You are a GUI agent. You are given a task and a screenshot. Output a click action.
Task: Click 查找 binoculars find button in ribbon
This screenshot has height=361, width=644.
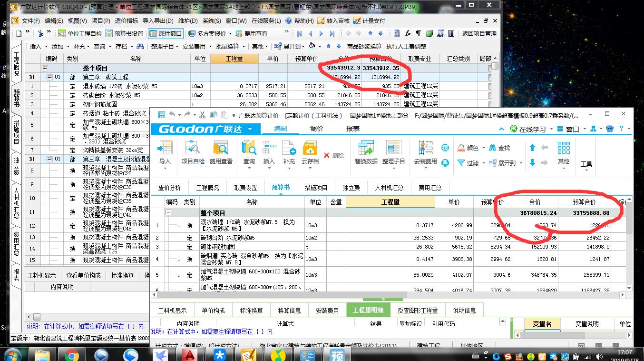pyautogui.click(x=499, y=148)
